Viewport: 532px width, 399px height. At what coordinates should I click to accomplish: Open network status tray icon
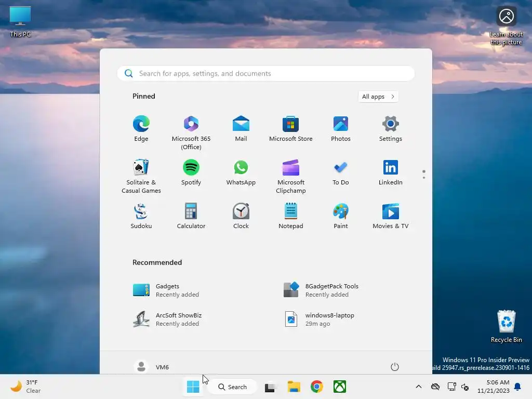pyautogui.click(x=451, y=387)
